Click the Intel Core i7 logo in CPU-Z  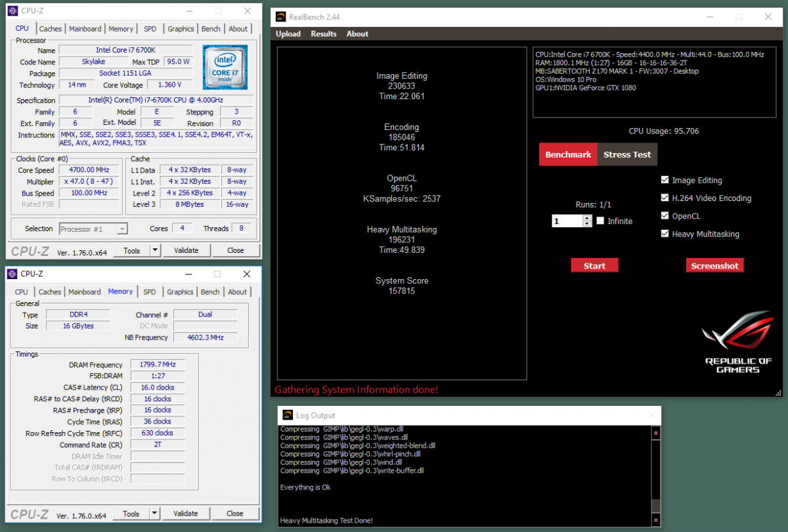225,67
